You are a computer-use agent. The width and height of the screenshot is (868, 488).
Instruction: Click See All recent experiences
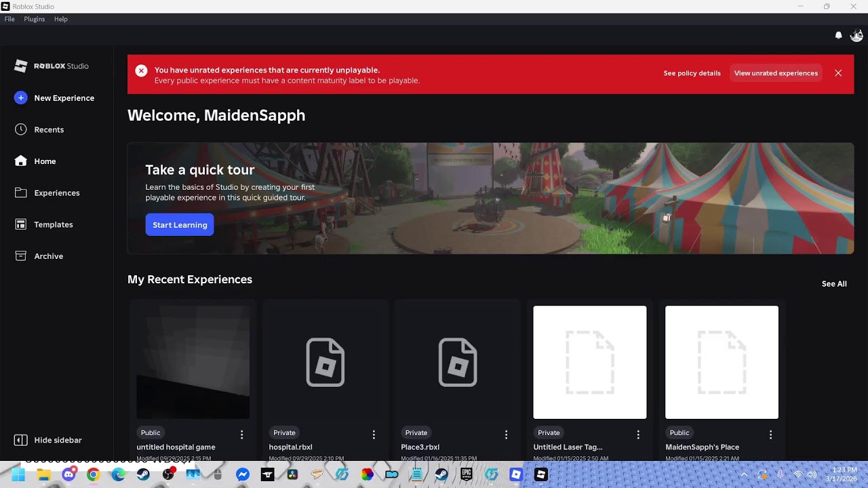(x=834, y=284)
